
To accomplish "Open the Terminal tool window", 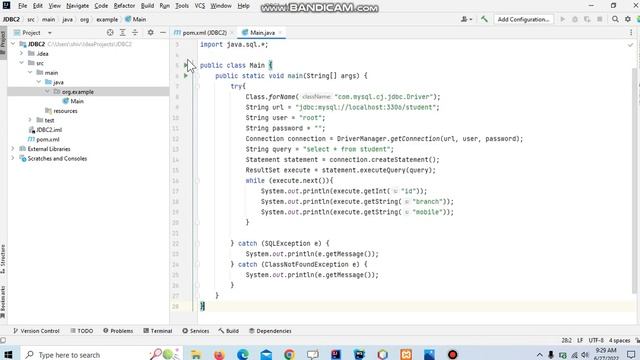I will 158,331.
